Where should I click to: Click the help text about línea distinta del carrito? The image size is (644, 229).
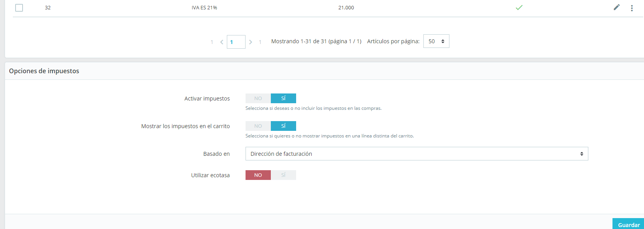pos(330,136)
